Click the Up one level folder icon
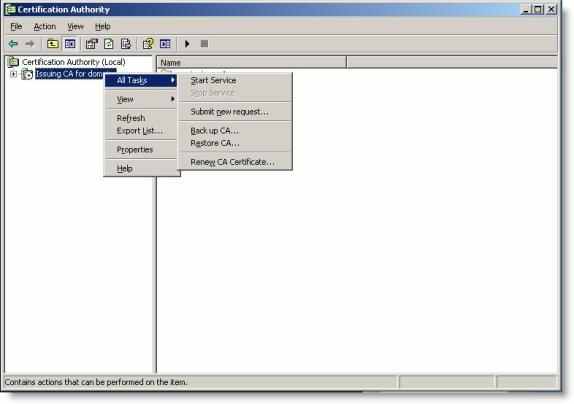 53,44
